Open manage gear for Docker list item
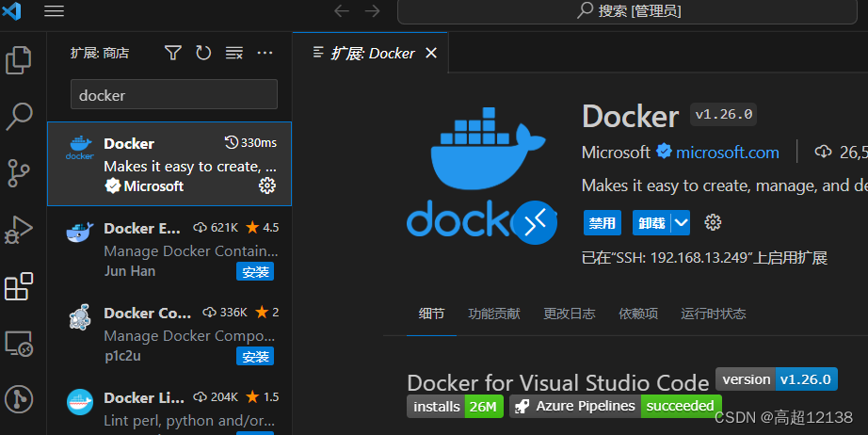Image resolution: width=868 pixels, height=435 pixels. (x=267, y=185)
